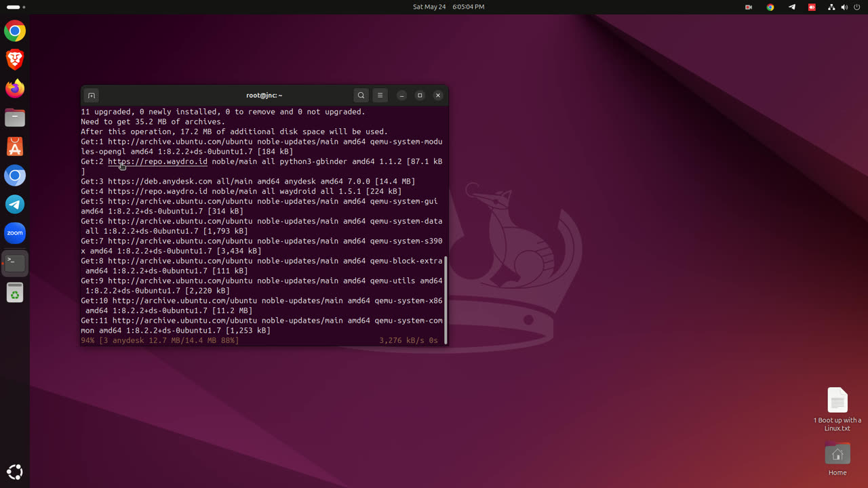Open the power menu icon in top bar

(x=857, y=7)
